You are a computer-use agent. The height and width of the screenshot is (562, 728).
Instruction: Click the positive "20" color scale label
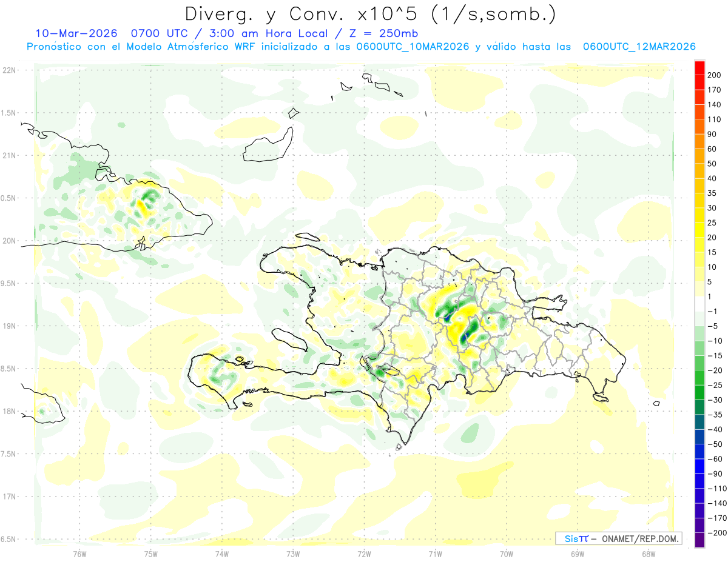[712, 238]
